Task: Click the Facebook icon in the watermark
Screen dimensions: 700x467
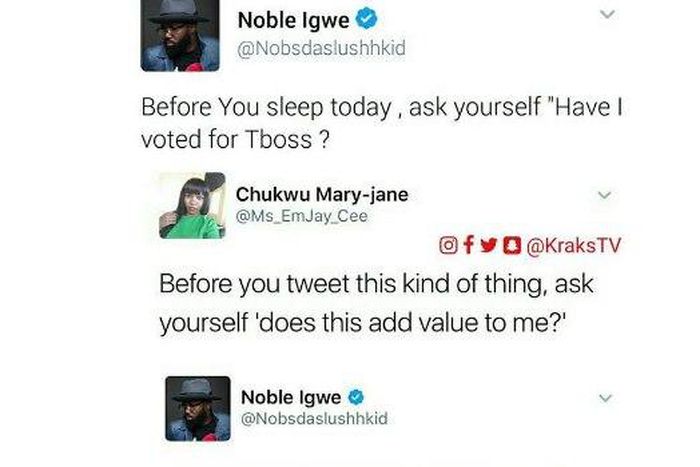Action: point(468,245)
